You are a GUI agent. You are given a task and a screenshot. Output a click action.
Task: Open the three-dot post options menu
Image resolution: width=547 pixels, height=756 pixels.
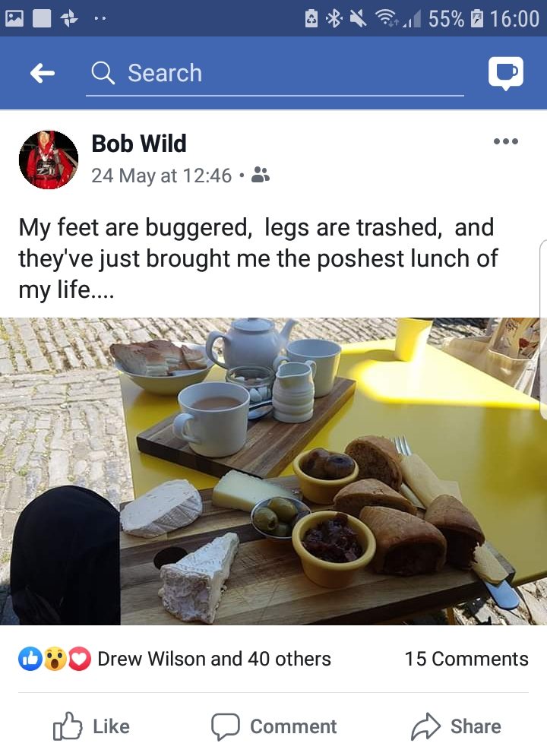[505, 141]
